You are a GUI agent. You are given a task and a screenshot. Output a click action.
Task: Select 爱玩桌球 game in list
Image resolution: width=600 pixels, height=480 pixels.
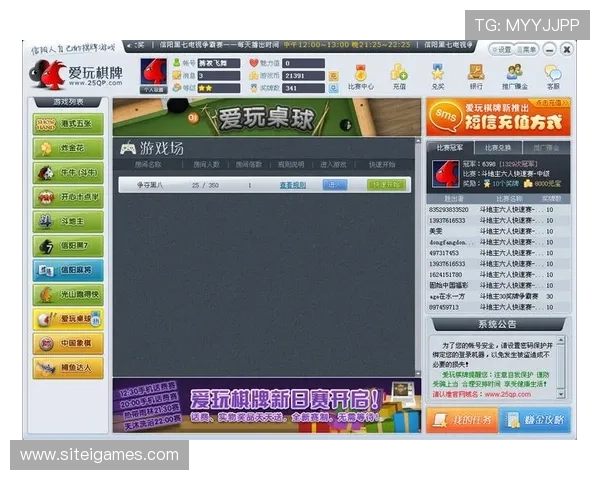coord(68,319)
